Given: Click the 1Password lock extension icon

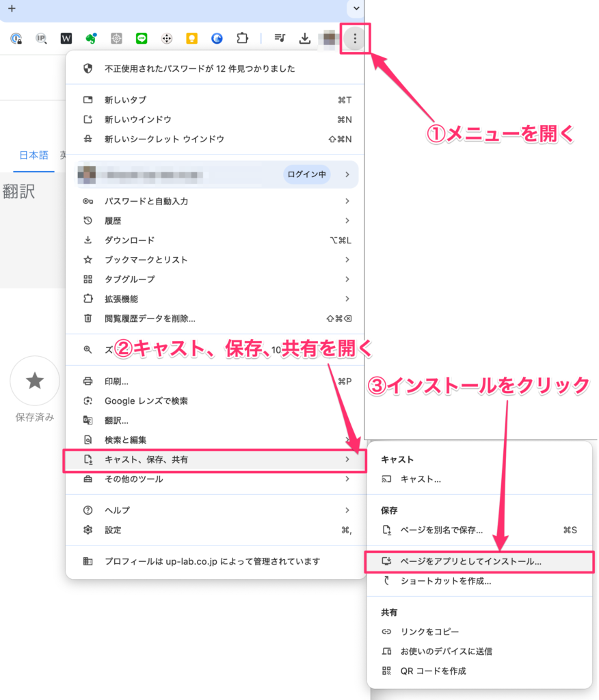Looking at the screenshot, I should coord(16,38).
